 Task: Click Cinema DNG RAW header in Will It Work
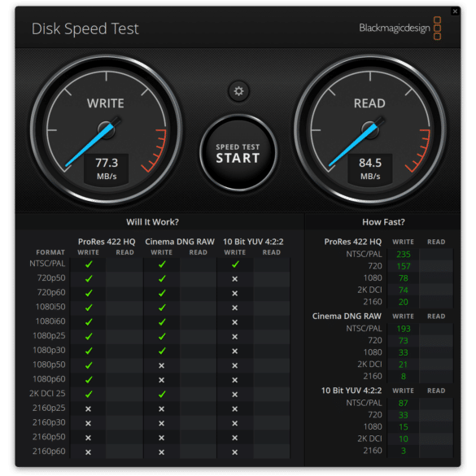pyautogui.click(x=180, y=242)
